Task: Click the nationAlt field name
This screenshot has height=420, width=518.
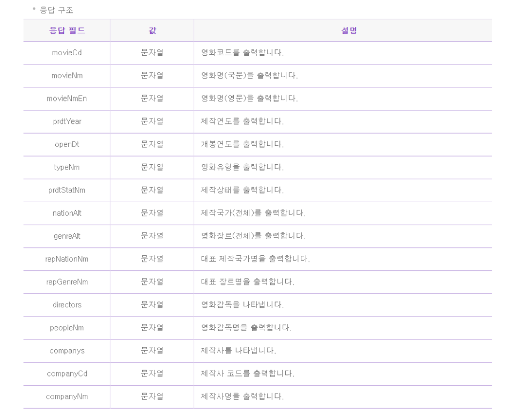Action: [x=66, y=213]
